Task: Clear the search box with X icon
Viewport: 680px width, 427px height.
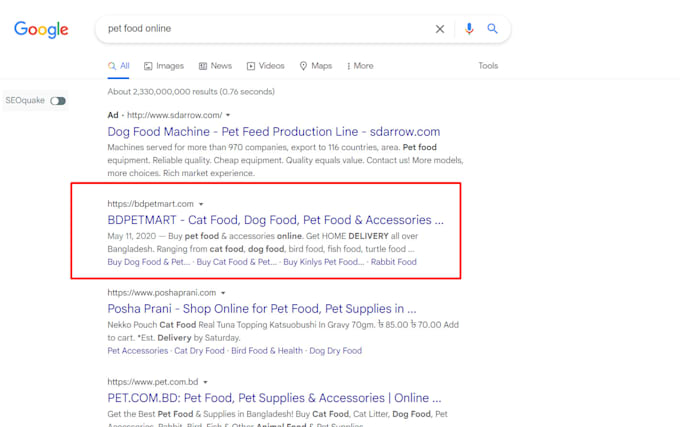Action: point(440,29)
